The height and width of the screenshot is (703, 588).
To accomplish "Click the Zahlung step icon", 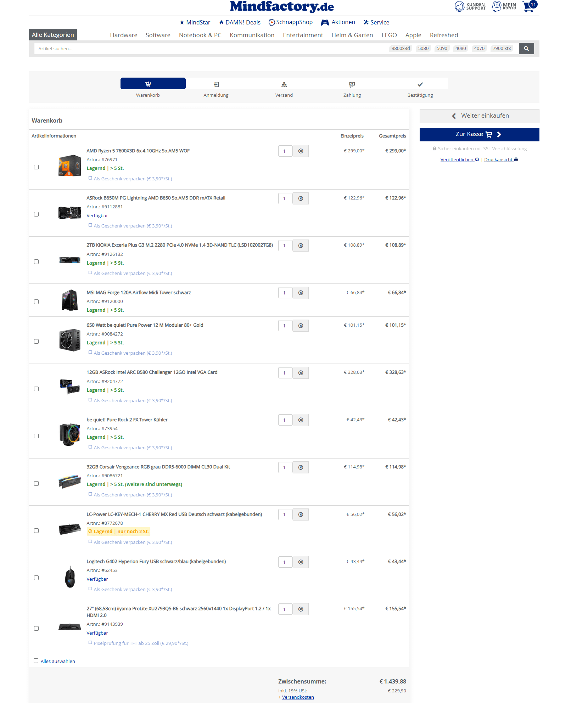I will click(352, 84).
